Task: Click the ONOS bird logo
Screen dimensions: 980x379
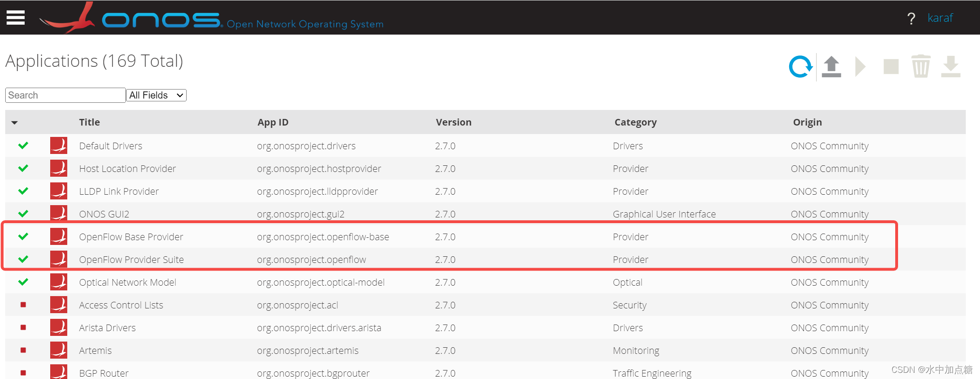Action: click(67, 18)
